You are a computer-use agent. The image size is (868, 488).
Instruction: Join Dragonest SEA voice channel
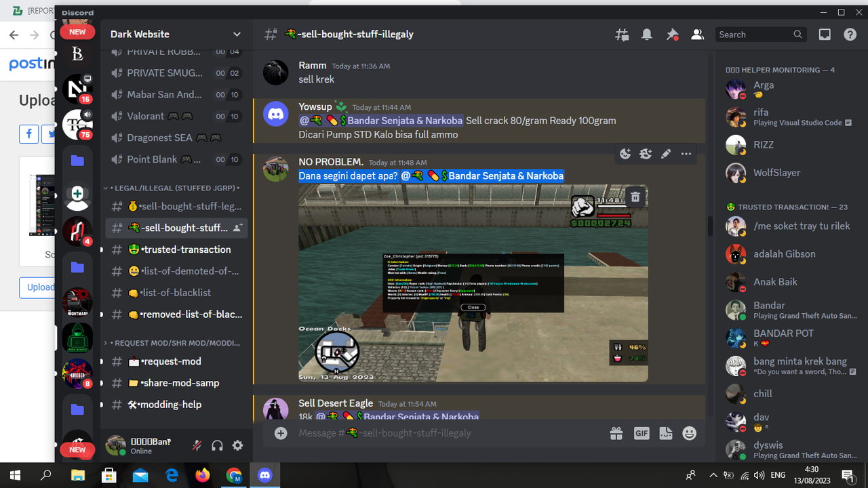point(176,138)
